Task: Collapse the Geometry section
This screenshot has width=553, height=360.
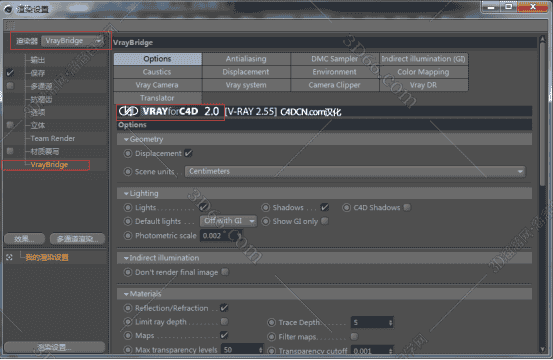Action: pyautogui.click(x=126, y=140)
